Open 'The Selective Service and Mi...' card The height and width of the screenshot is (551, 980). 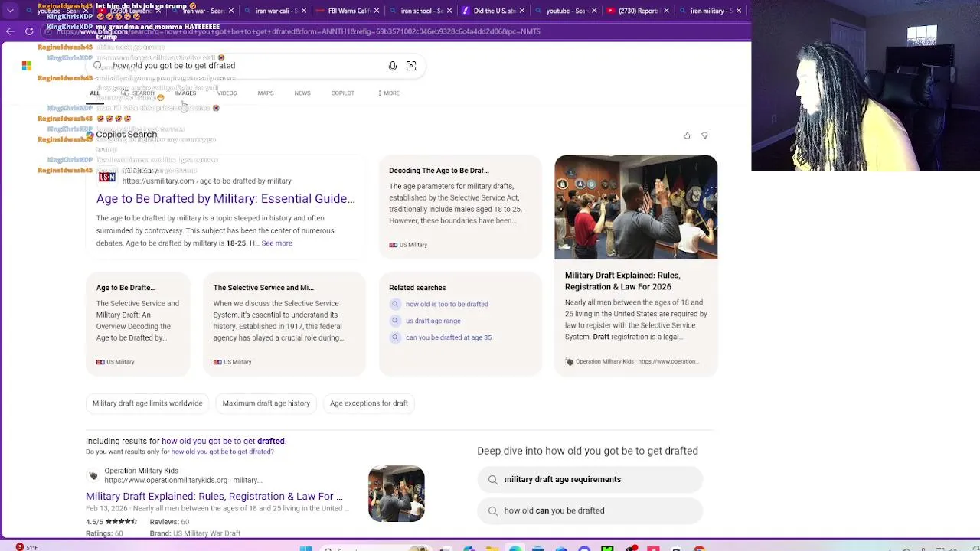pos(284,324)
